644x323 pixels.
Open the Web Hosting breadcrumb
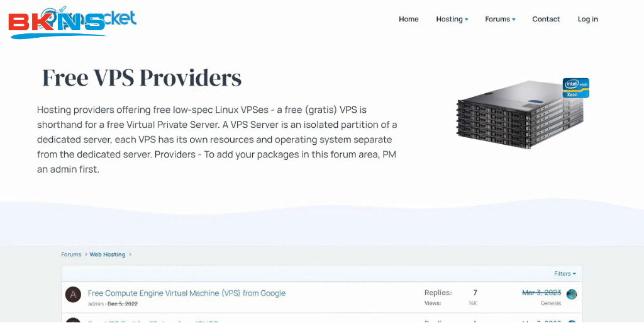107,254
